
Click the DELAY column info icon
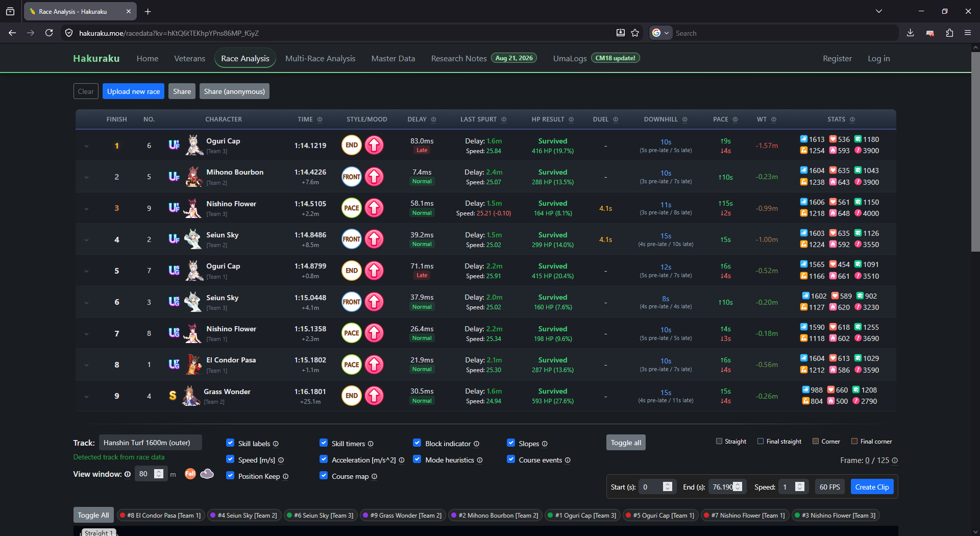(x=434, y=119)
